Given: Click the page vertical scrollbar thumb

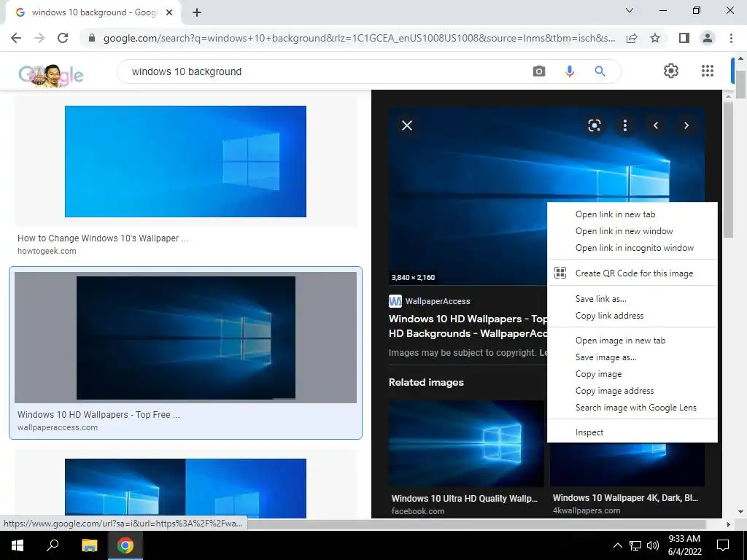Looking at the screenshot, I should tap(741, 85).
